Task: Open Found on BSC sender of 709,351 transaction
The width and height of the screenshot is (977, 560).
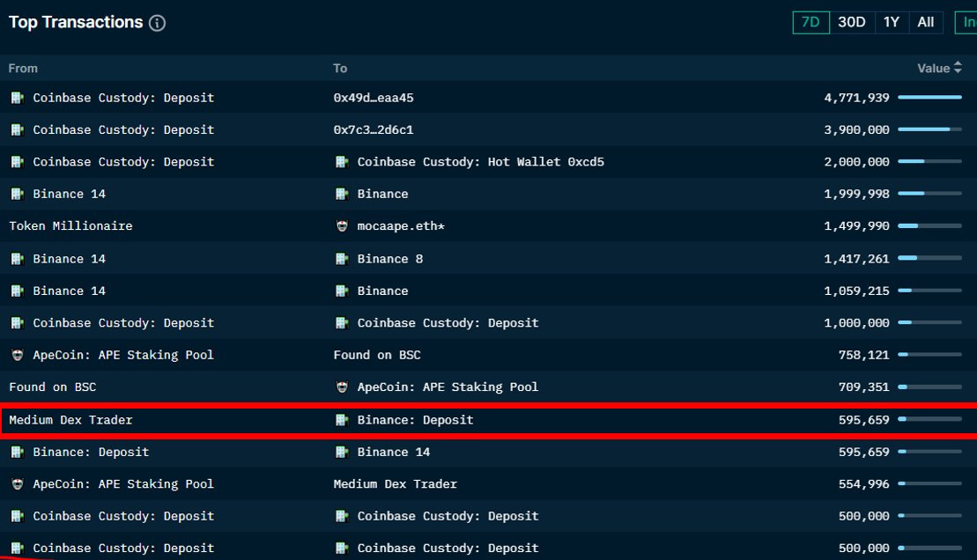Action: (x=52, y=387)
